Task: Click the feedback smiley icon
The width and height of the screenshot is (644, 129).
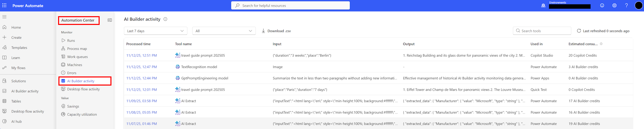Action: 602,5
